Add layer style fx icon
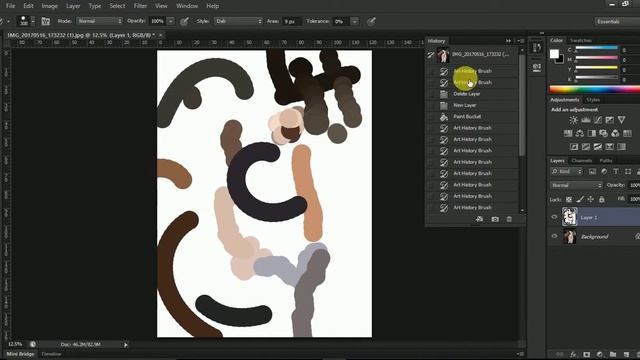Image resolution: width=640 pixels, height=360 pixels. point(573,354)
